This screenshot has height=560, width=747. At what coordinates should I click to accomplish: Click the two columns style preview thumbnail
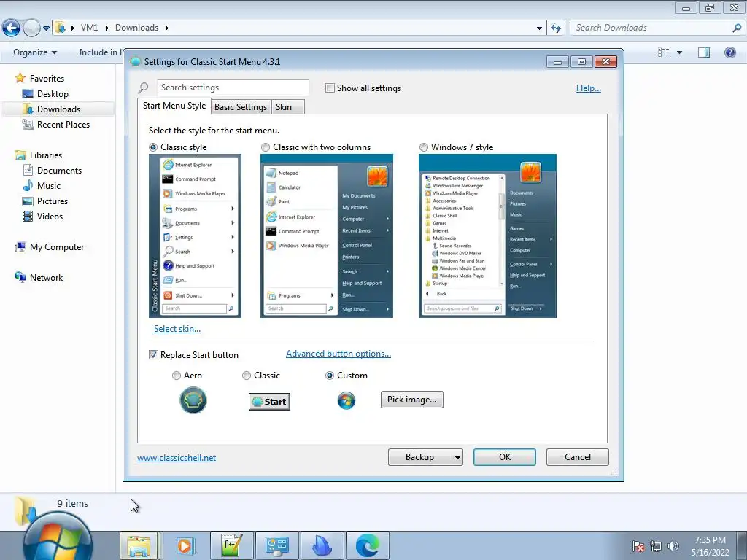tap(327, 236)
